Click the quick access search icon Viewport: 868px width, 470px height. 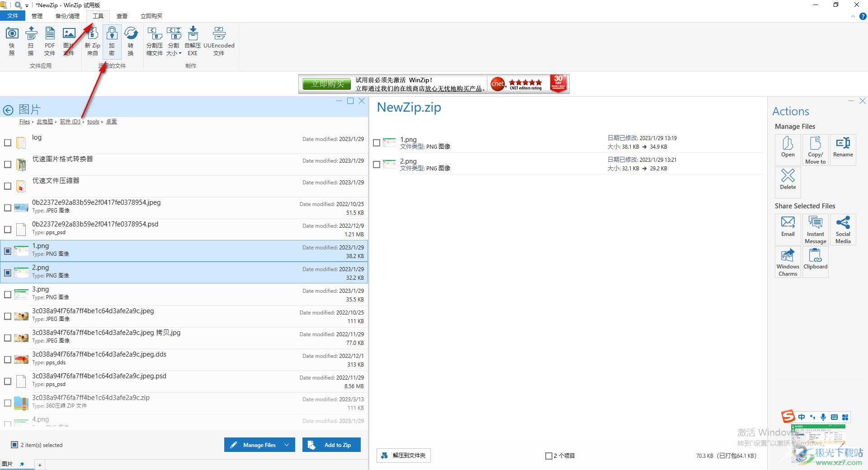point(18,5)
